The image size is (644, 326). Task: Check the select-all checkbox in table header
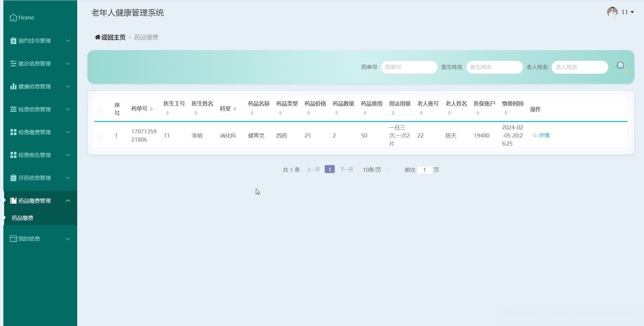(x=100, y=109)
